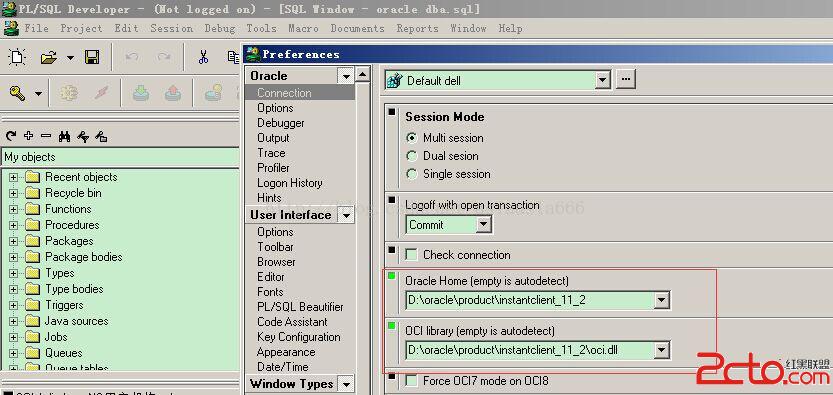Click the ellipsis button beside Default dell

626,80
